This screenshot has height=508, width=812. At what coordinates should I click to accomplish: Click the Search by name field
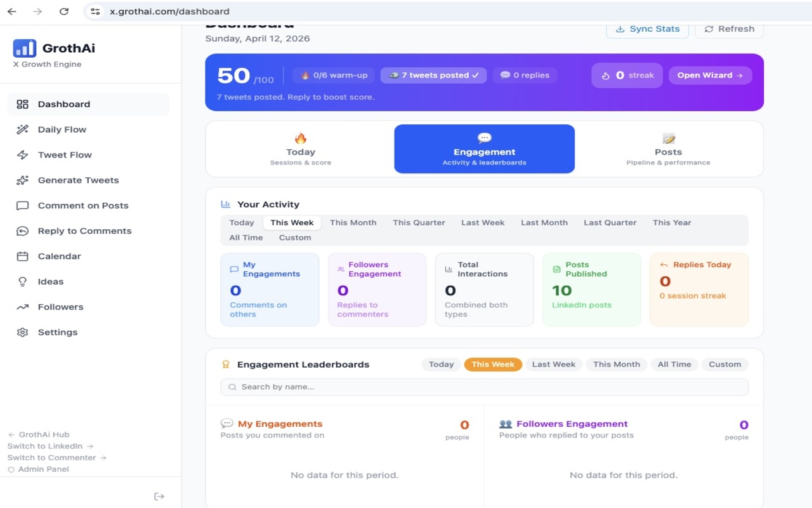point(484,387)
